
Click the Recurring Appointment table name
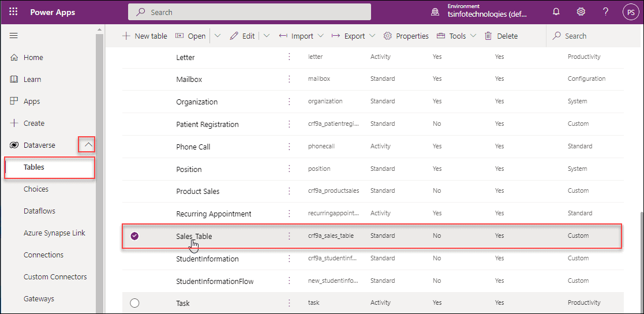click(x=214, y=214)
